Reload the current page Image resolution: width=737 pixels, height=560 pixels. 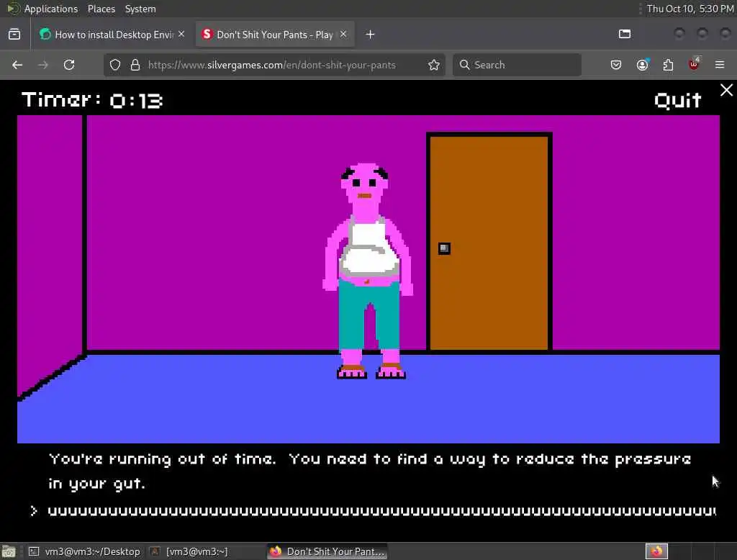pos(69,65)
